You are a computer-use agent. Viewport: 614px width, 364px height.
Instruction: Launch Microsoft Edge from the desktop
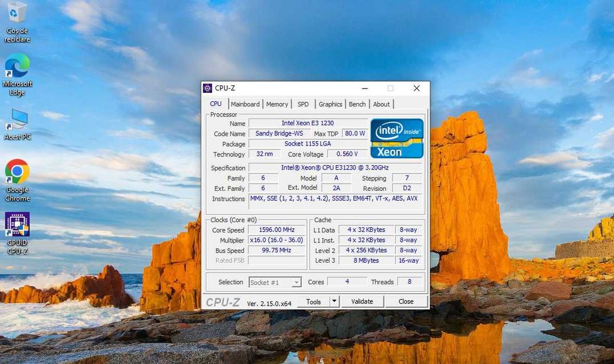point(17,74)
